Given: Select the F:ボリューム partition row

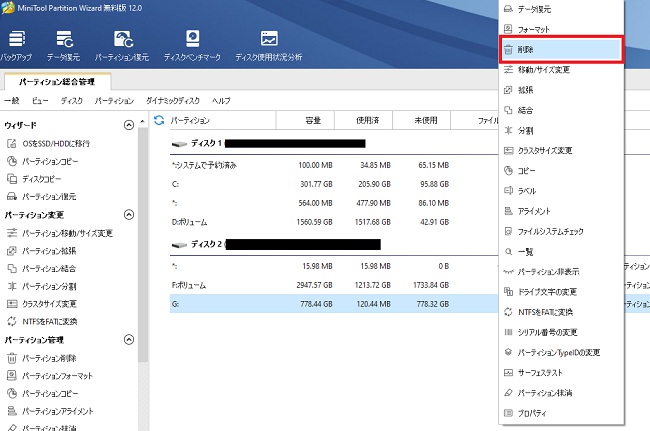Looking at the screenshot, I should (x=334, y=285).
